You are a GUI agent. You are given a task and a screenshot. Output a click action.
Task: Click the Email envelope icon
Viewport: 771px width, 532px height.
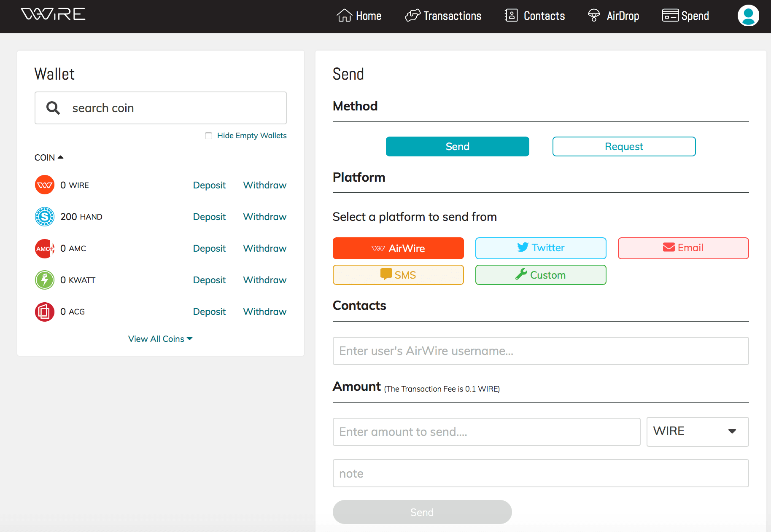[669, 247]
